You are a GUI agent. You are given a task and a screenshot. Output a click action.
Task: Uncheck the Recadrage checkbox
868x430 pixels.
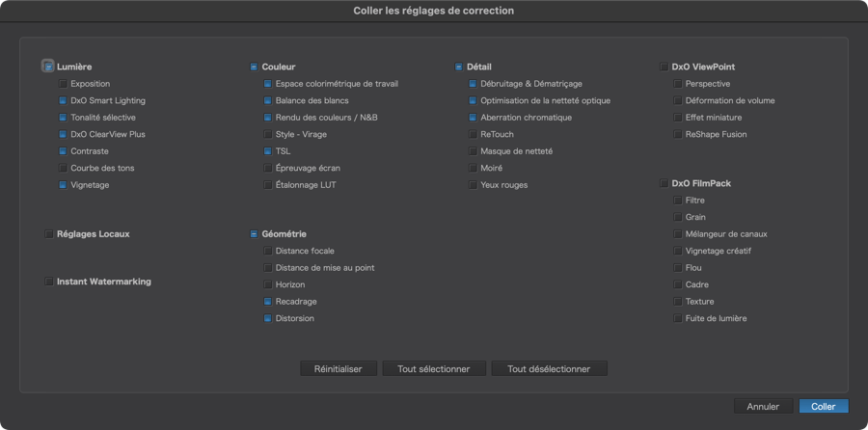[x=268, y=302]
